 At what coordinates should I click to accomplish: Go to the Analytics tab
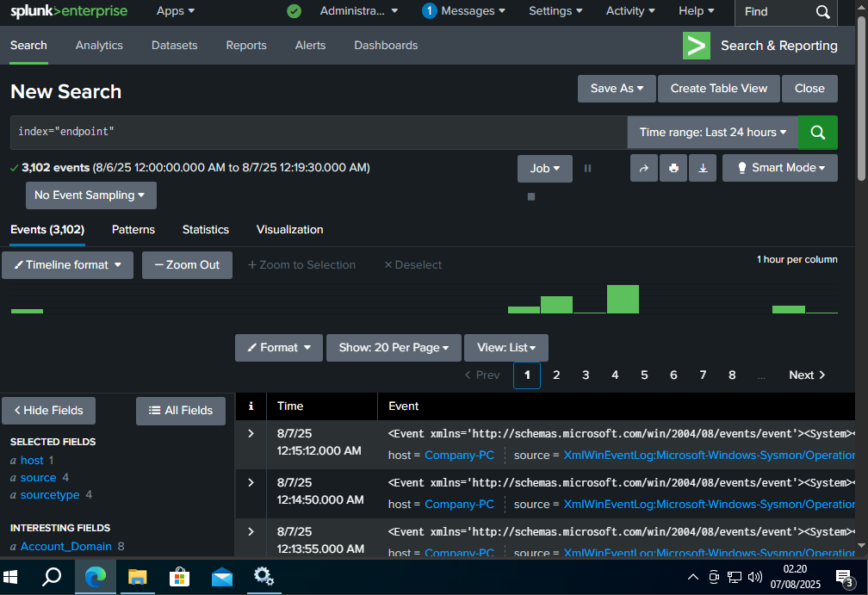(x=99, y=46)
